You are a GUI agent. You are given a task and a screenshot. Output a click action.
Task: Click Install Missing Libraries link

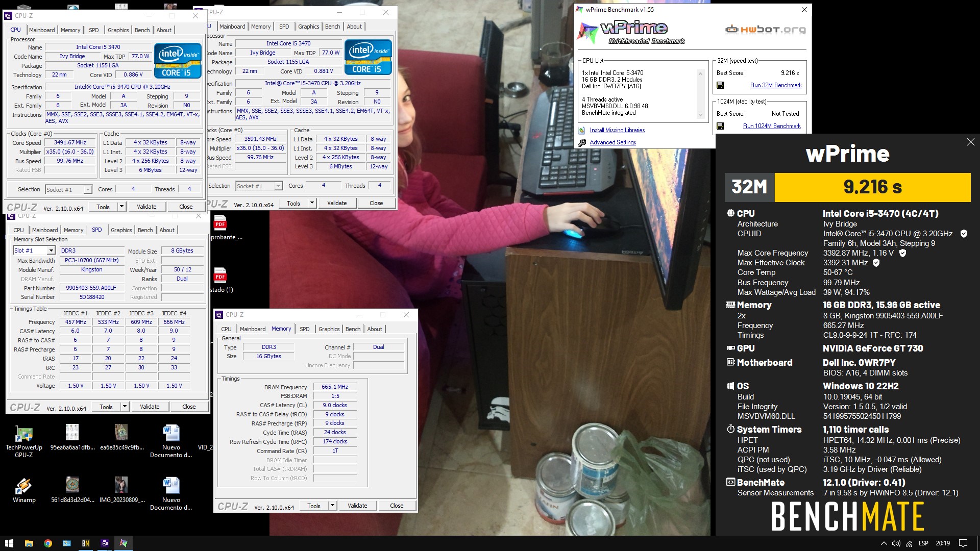click(x=617, y=130)
